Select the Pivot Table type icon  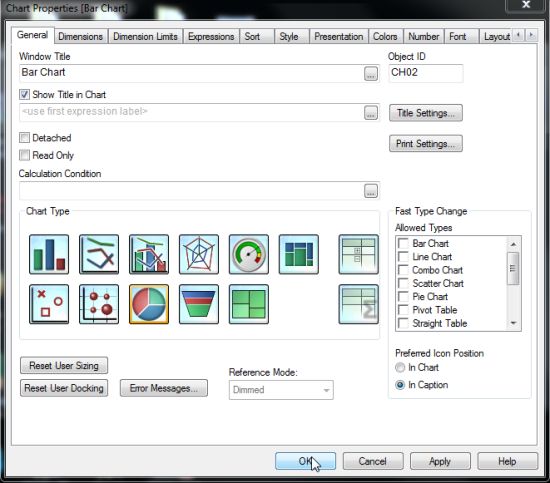[358, 254]
